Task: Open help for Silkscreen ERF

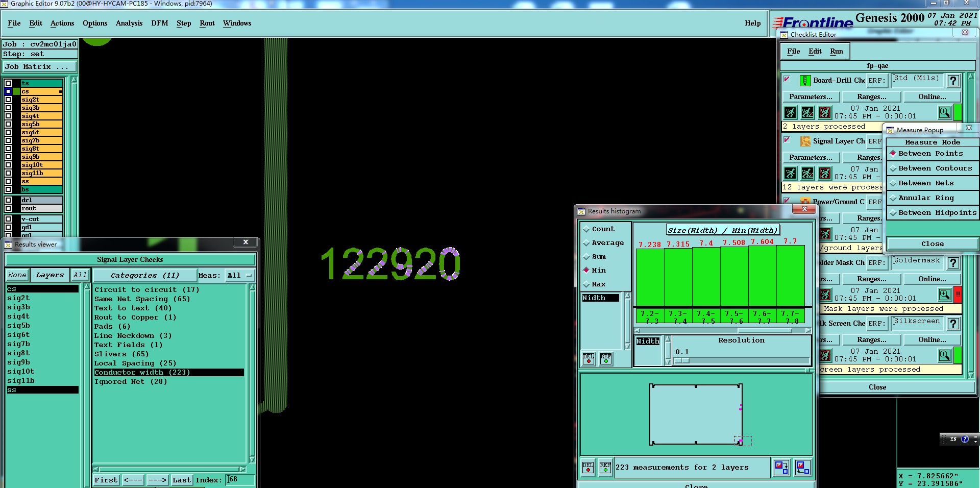Action: 953,324
